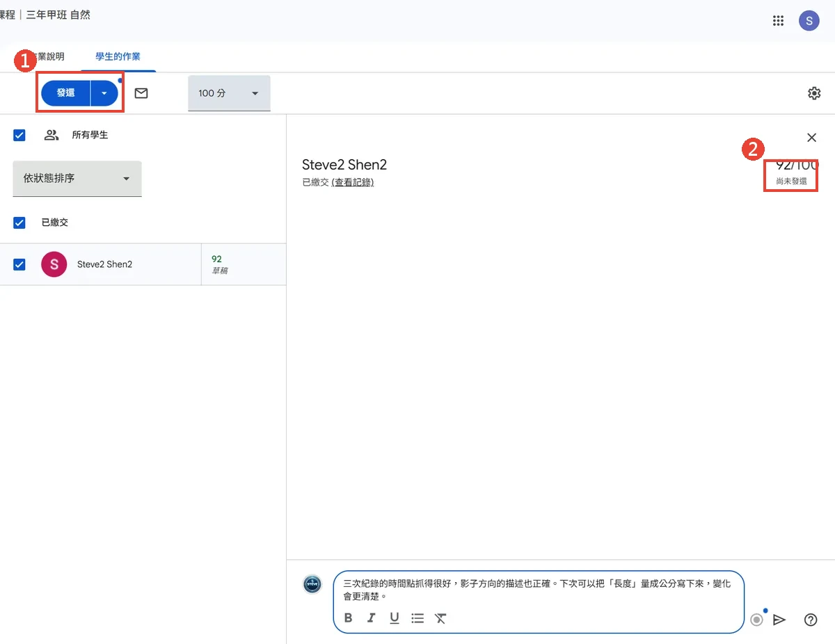Toggle the 已繳交 group checkbox

coord(19,223)
